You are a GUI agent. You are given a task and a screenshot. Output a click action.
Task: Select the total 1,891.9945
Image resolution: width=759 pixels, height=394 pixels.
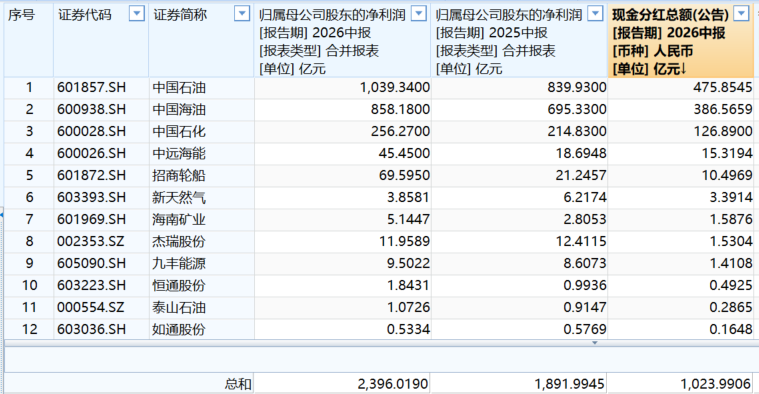coord(569,384)
